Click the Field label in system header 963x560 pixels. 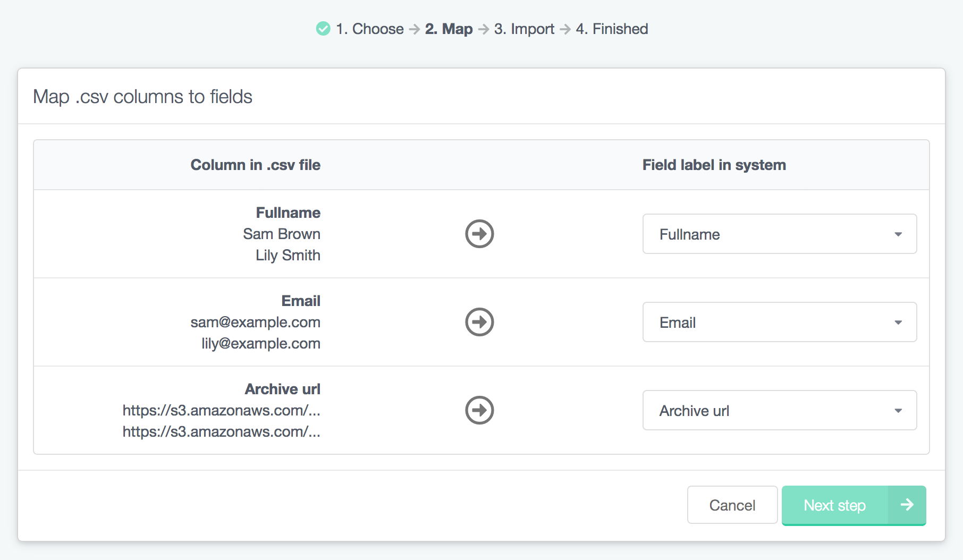click(714, 165)
